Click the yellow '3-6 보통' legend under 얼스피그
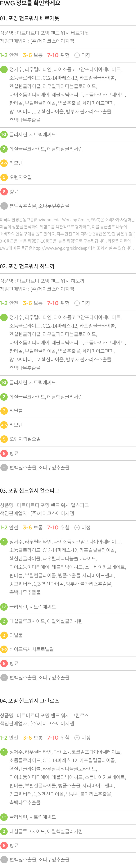 click(x=33, y=528)
